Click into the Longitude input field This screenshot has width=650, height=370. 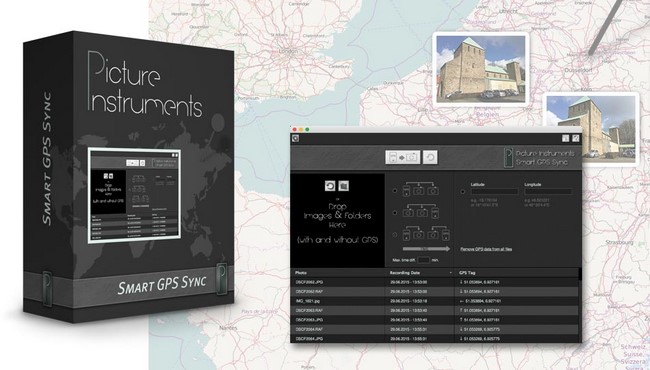[x=548, y=192]
